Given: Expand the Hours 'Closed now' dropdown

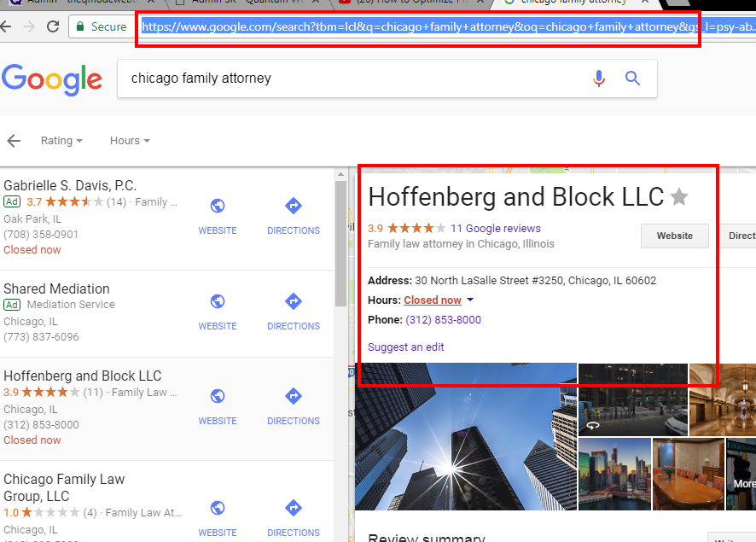Looking at the screenshot, I should pyautogui.click(x=433, y=300).
